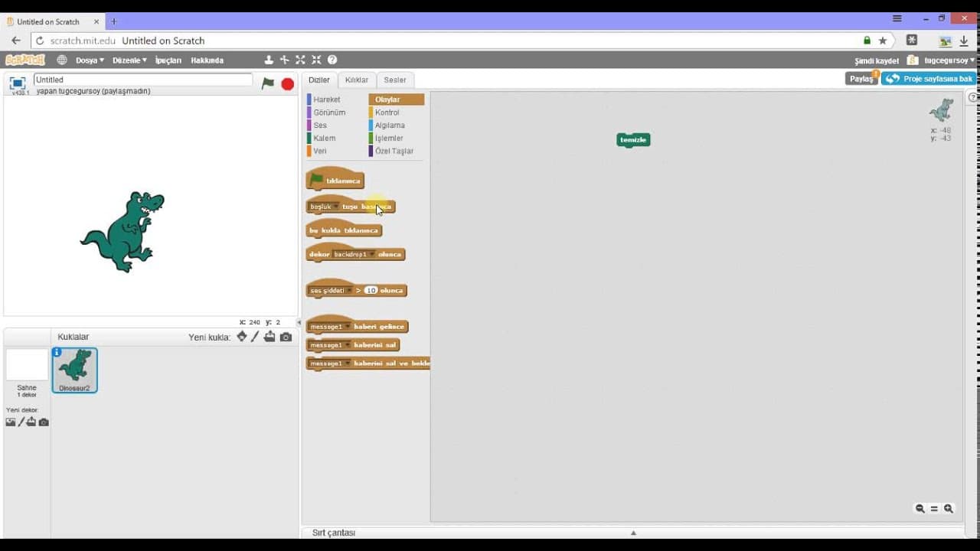The image size is (980, 551).
Task: Choose new sprite from library
Action: click(x=242, y=337)
